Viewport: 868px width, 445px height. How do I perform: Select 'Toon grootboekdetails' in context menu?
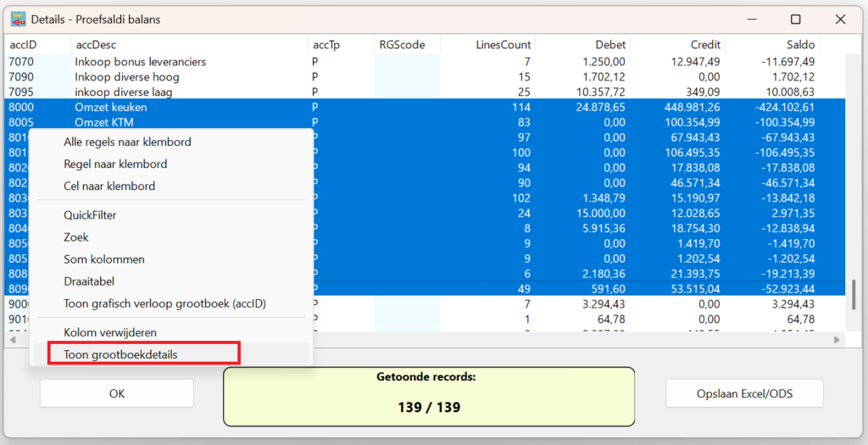coord(121,354)
